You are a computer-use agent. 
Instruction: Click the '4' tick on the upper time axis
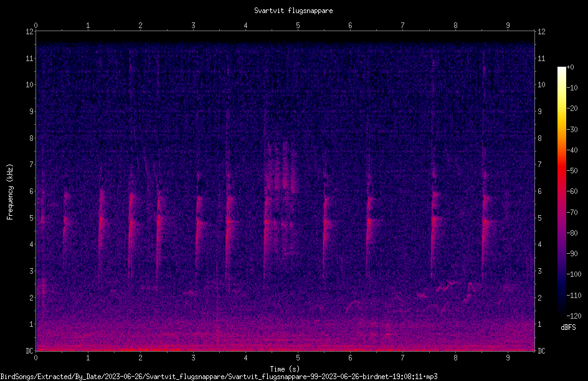[245, 26]
